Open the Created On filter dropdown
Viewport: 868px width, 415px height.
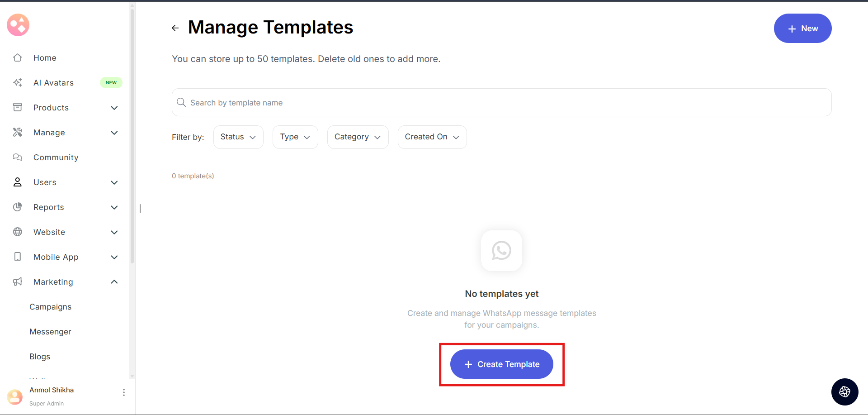click(x=432, y=137)
